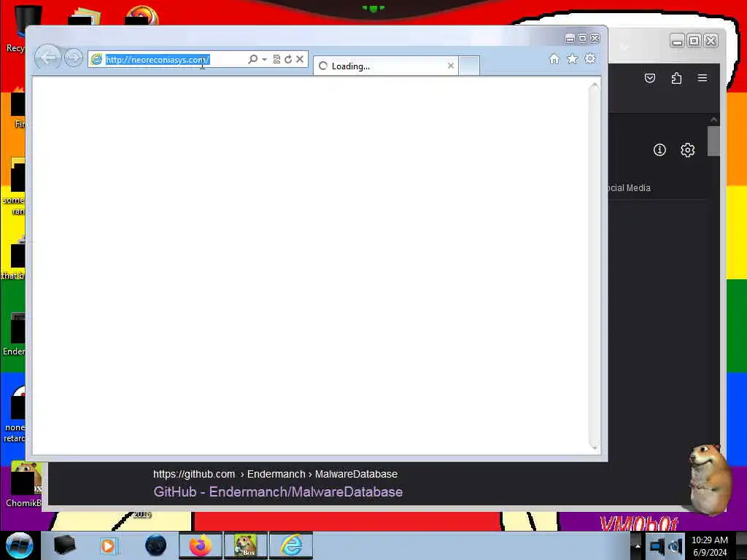Open Internet Explorer Home page icon
747x560 pixels.
click(554, 58)
